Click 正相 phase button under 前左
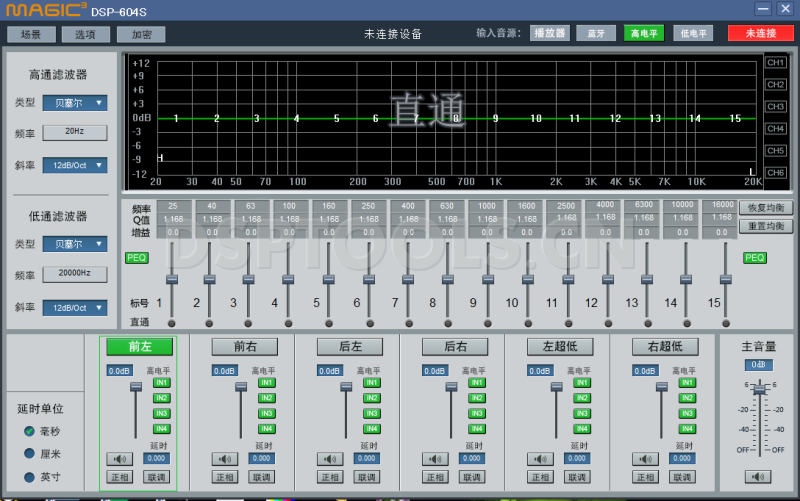The width and height of the screenshot is (800, 501). pyautogui.click(x=120, y=478)
